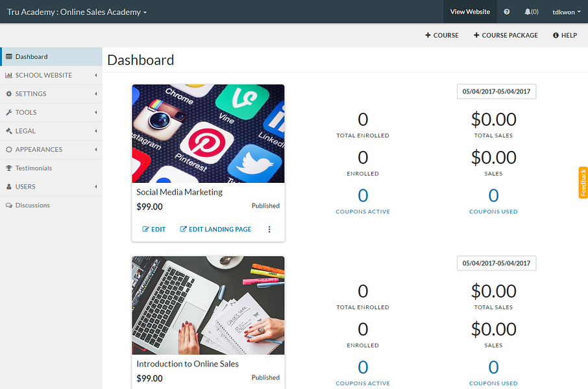Click Coupons Active count for Social Media Marketing
Image resolution: width=588 pixels, height=389 pixels.
tap(363, 195)
